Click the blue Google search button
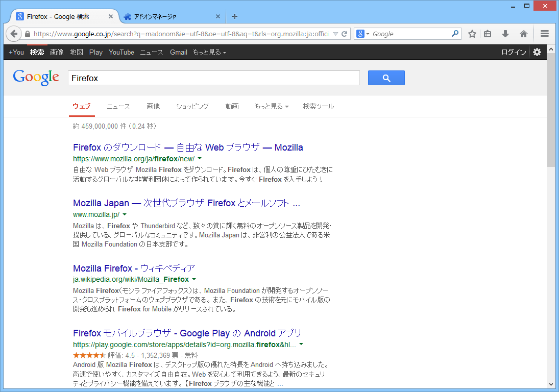 pyautogui.click(x=386, y=78)
